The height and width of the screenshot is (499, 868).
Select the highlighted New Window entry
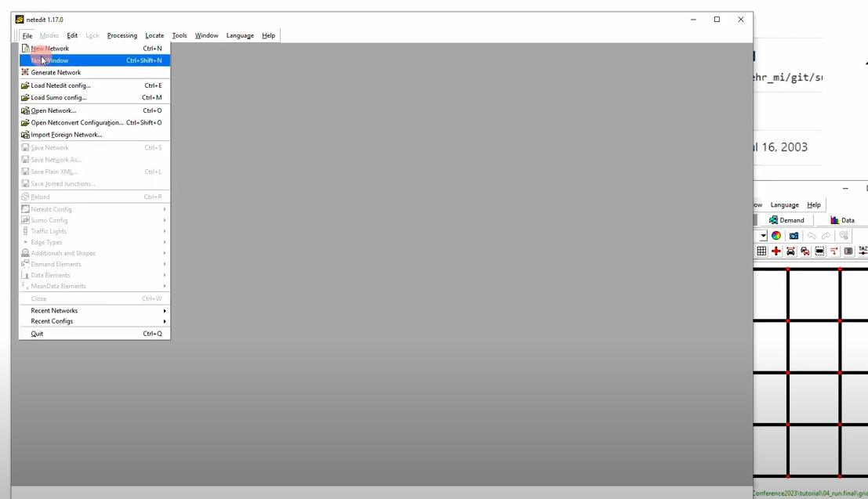pyautogui.click(x=95, y=60)
